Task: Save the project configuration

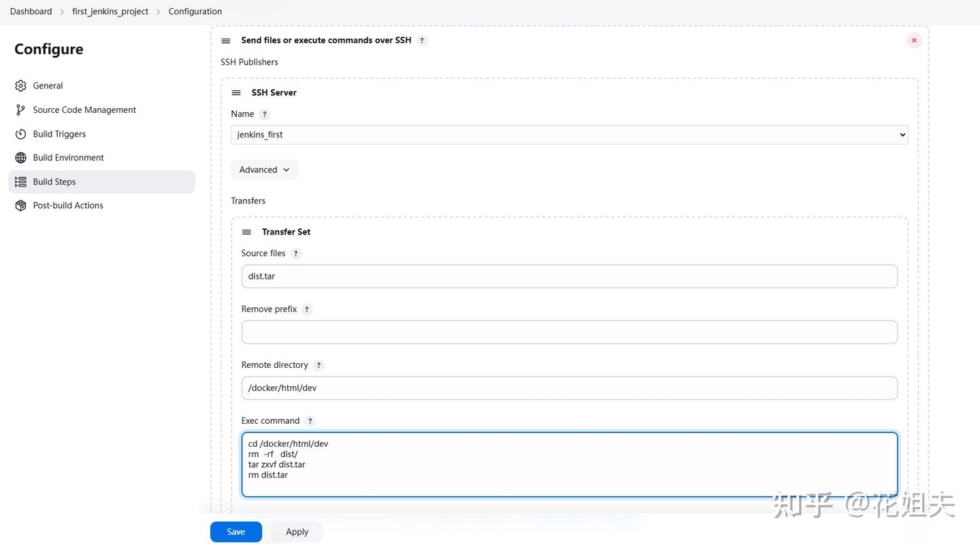Action: [235, 531]
